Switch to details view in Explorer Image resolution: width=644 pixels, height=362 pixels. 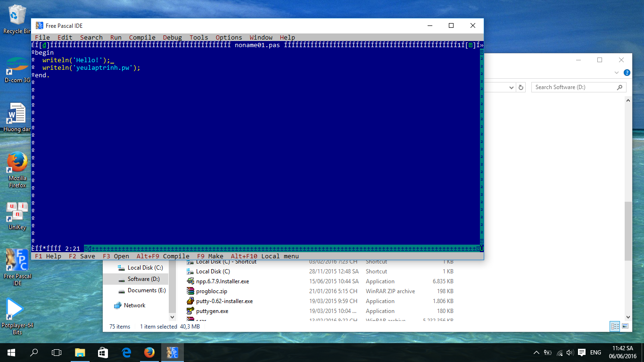pyautogui.click(x=615, y=326)
